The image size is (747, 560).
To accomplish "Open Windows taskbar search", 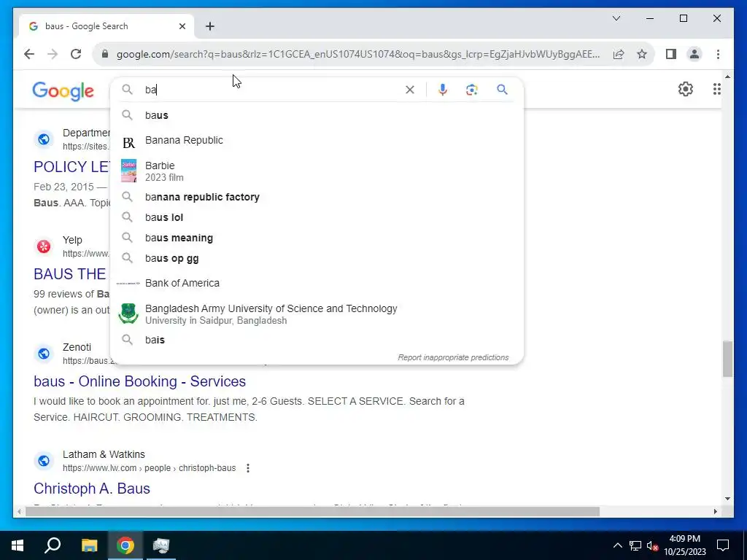I will (53, 545).
